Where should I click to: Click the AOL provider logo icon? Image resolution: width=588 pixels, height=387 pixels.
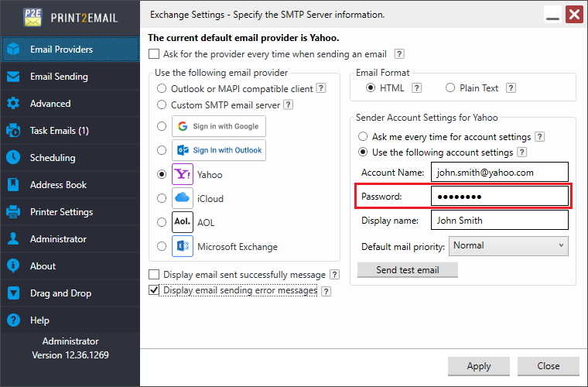tap(183, 222)
